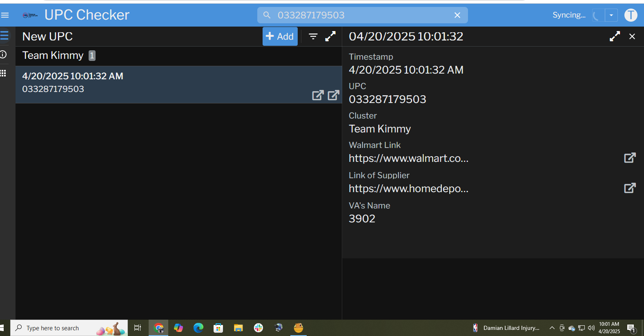644x336 pixels.
Task: Open Link of Supplier external icon
Action: pos(630,188)
